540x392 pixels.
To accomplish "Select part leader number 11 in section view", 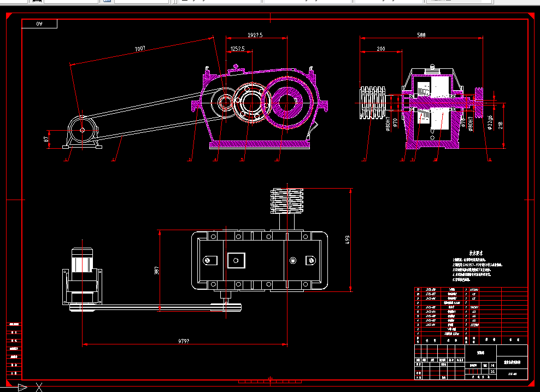I will pyautogui.click(x=489, y=160).
